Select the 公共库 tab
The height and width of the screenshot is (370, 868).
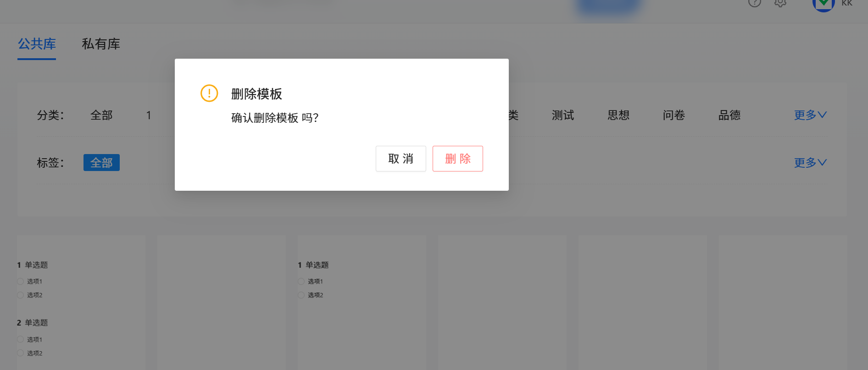(x=37, y=44)
